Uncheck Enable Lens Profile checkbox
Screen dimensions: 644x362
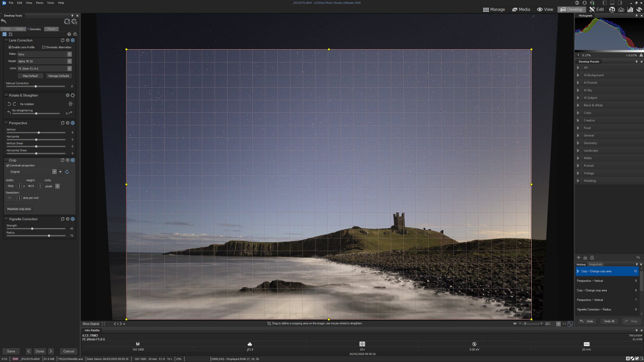(10, 47)
